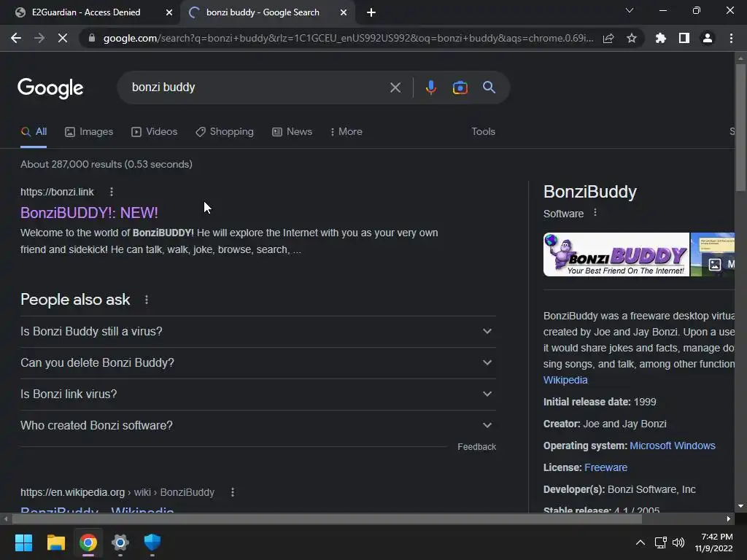This screenshot has width=747, height=560.
Task: Bookmark this page with the star icon
Action: pyautogui.click(x=632, y=38)
